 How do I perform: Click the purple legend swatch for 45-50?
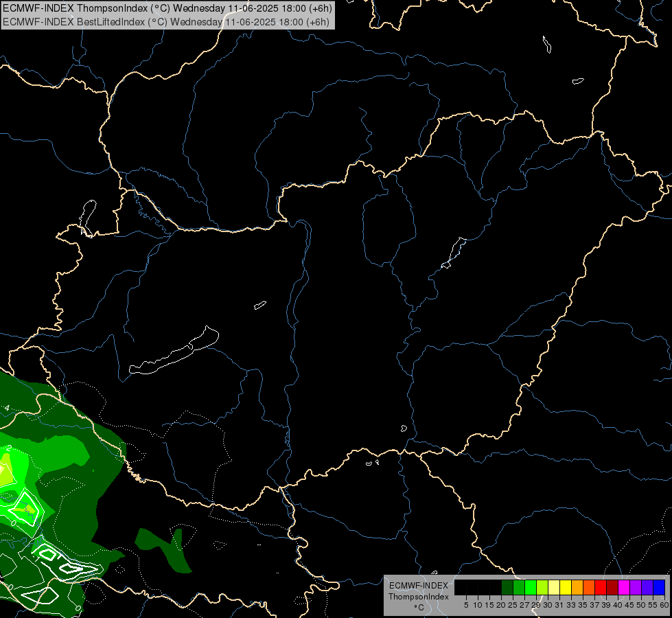point(636,587)
